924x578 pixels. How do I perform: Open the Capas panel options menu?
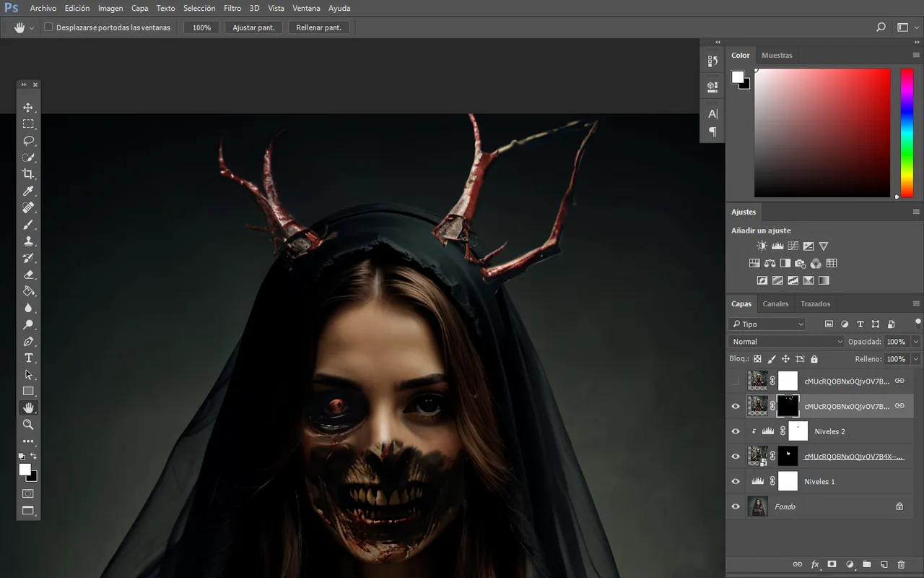tap(916, 303)
